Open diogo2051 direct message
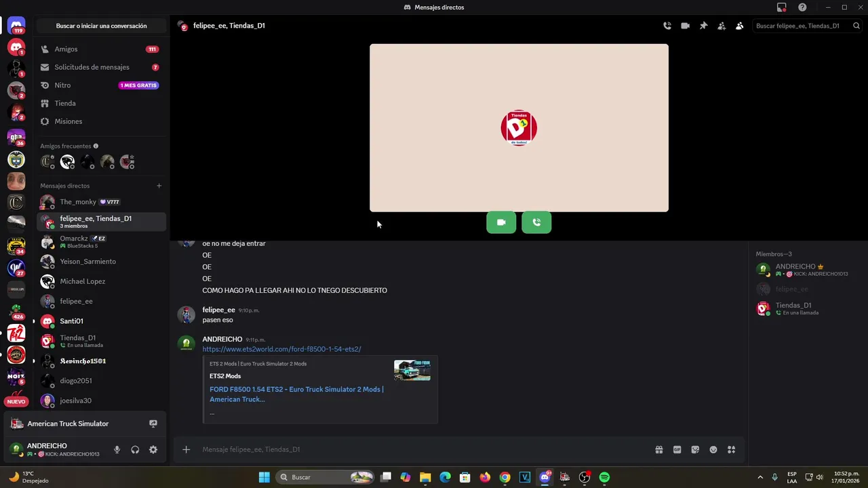868x488 pixels. (101, 381)
